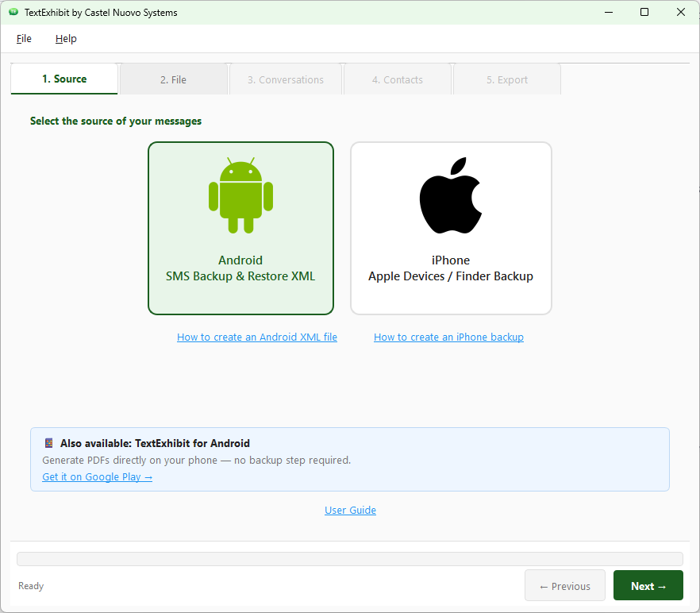Follow the 'Get it on Google Play' link
Image resolution: width=700 pixels, height=613 pixels.
point(98,476)
